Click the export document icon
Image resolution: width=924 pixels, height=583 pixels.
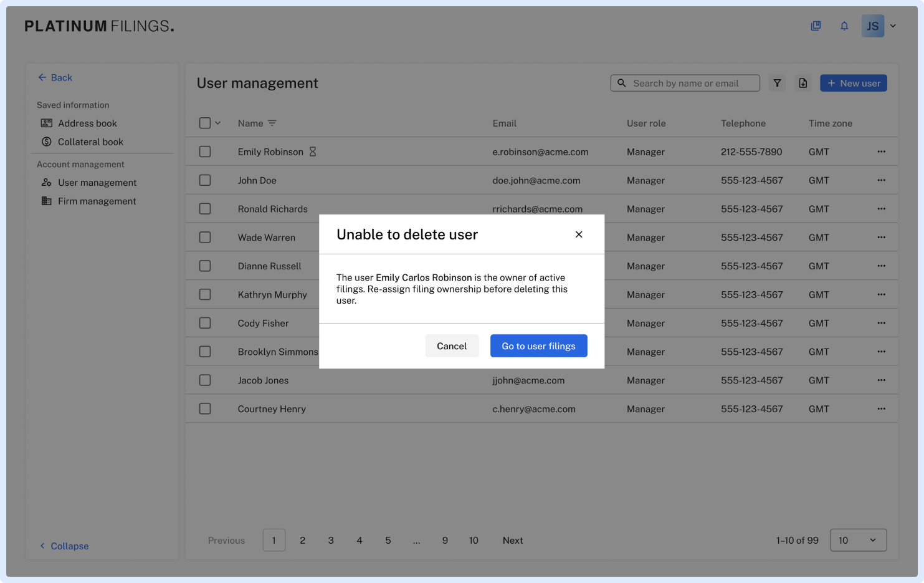(x=803, y=83)
